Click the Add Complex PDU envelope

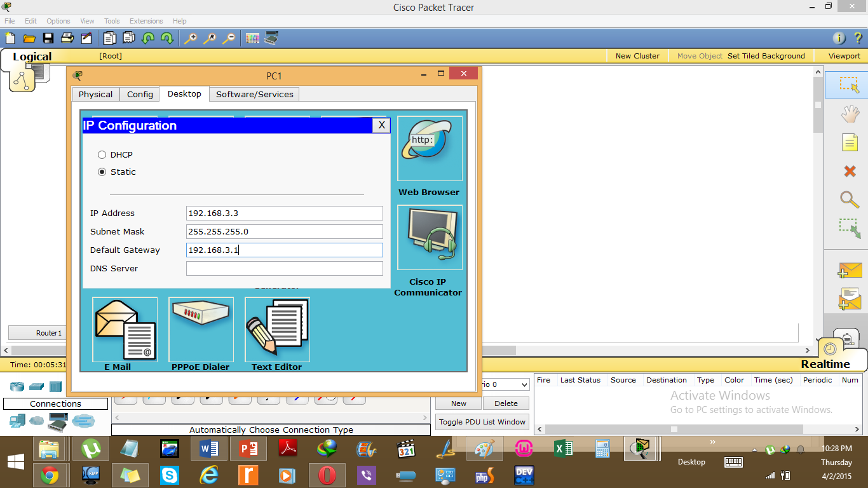pyautogui.click(x=850, y=299)
